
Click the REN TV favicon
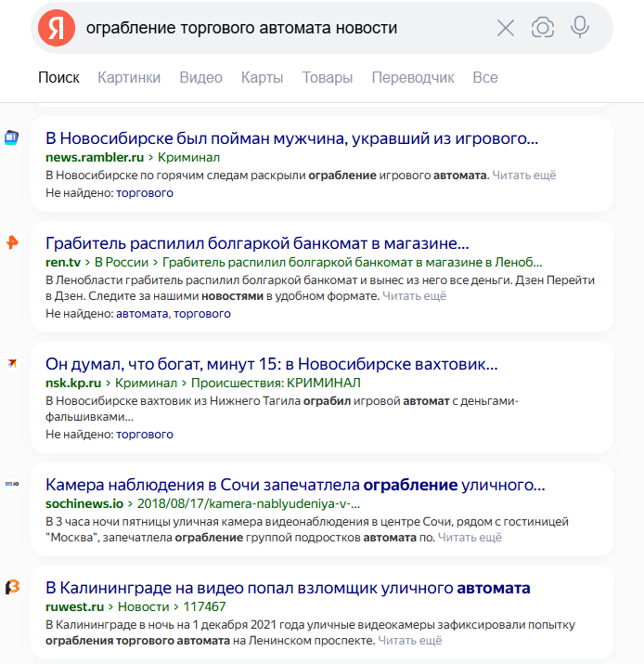pos(11,242)
